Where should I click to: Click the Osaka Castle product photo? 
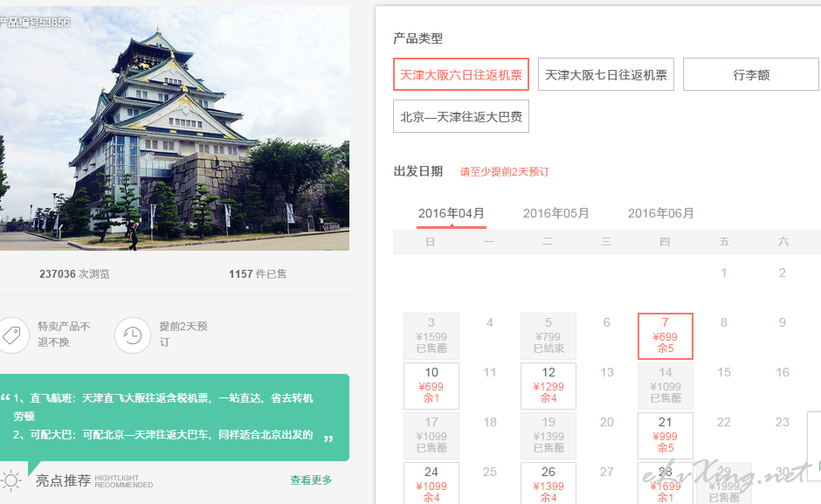[175, 128]
